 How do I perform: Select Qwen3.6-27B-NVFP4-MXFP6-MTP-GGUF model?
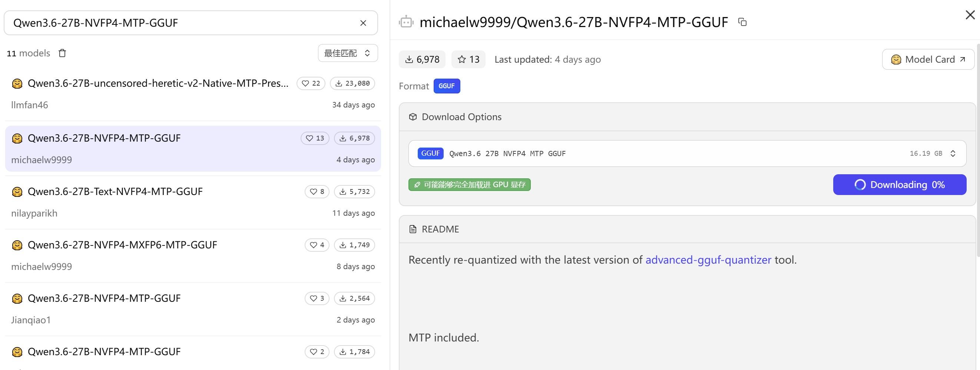point(193,255)
